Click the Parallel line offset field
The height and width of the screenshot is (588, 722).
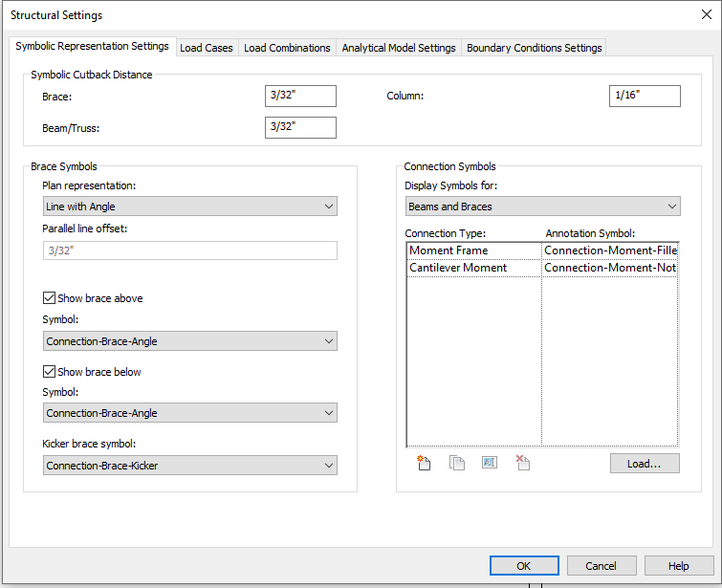tap(190, 250)
